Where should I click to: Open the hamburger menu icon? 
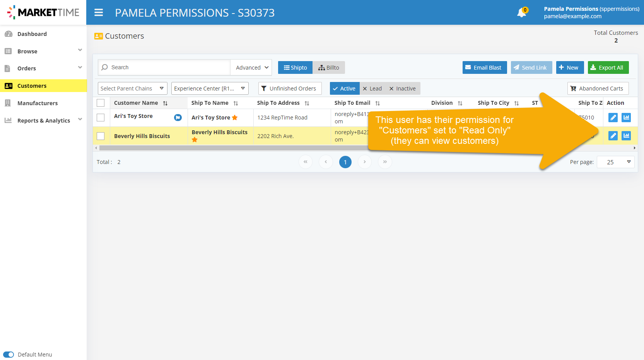pos(99,13)
